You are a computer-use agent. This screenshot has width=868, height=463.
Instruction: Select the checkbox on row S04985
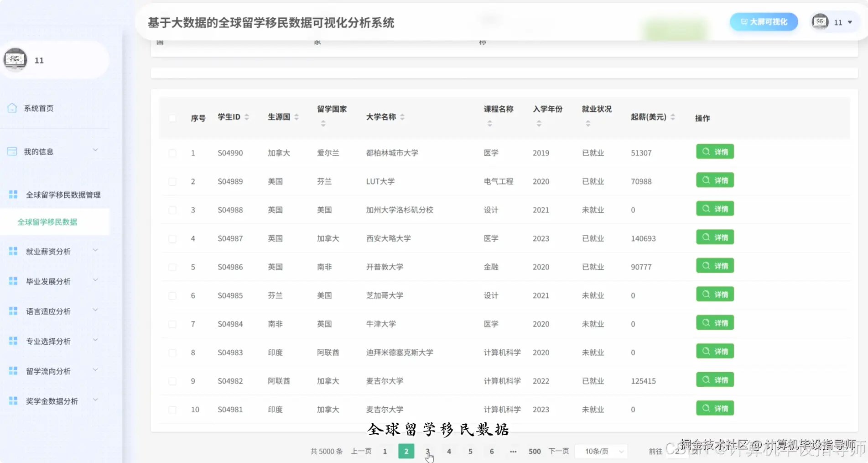tap(172, 295)
